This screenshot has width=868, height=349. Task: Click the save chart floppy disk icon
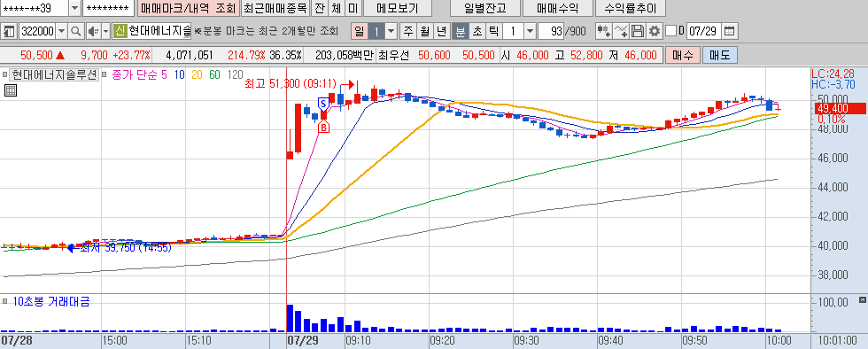639,31
